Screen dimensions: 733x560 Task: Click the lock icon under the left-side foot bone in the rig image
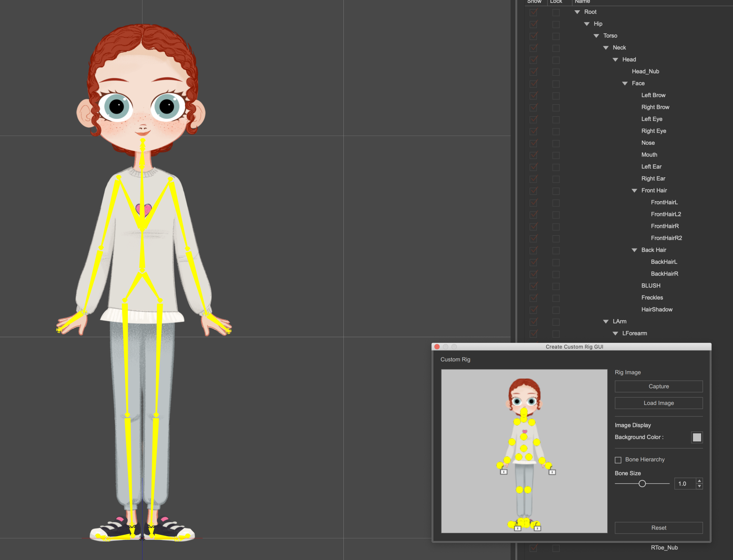517,527
